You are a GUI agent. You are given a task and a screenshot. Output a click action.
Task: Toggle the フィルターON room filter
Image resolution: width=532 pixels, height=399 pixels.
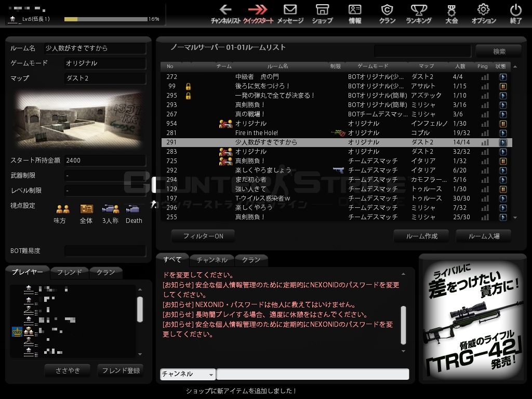[203, 236]
